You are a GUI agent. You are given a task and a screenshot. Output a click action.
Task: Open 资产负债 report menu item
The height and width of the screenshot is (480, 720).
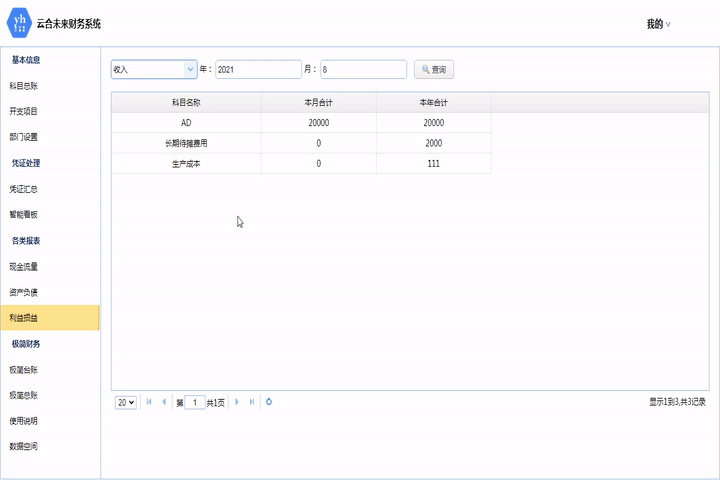(x=24, y=293)
